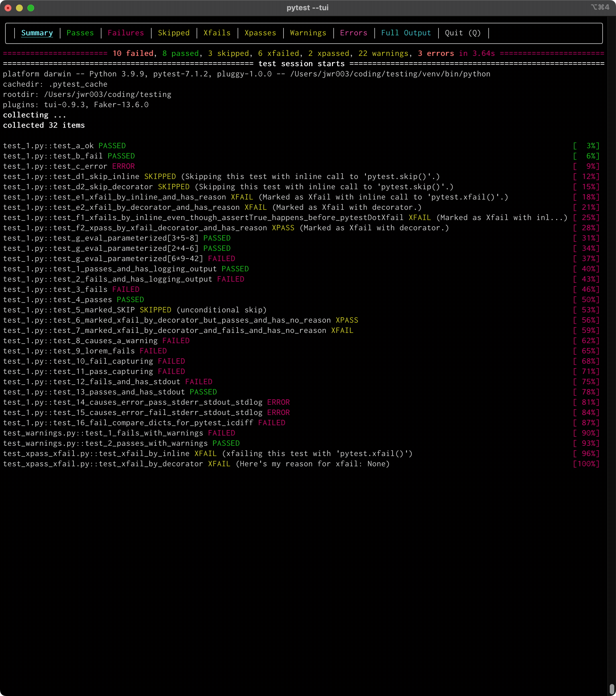
Task: Show the Xfails tab
Action: tap(217, 33)
